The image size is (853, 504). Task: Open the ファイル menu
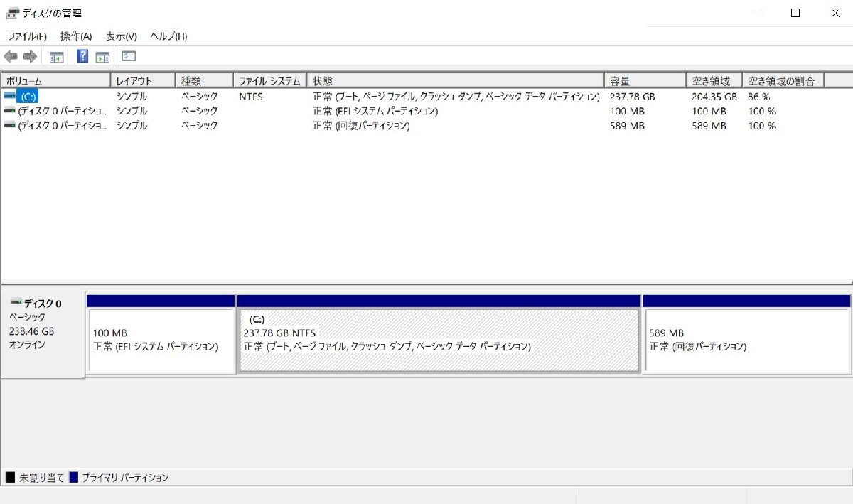[26, 36]
